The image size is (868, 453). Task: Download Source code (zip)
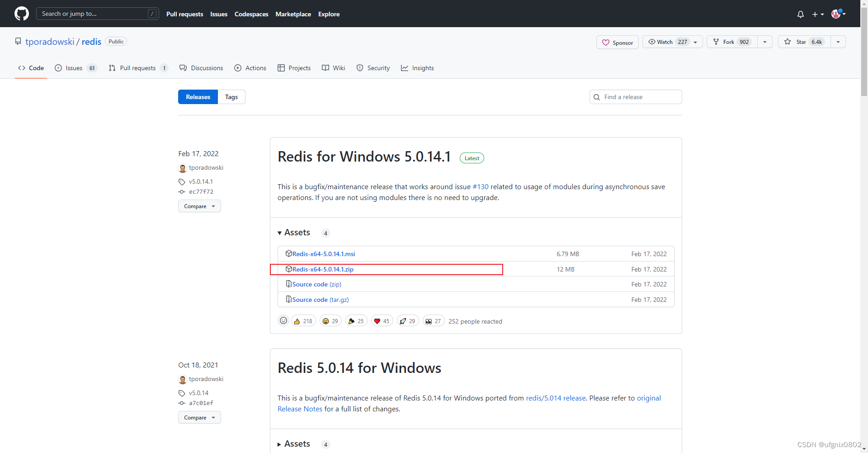pos(317,284)
